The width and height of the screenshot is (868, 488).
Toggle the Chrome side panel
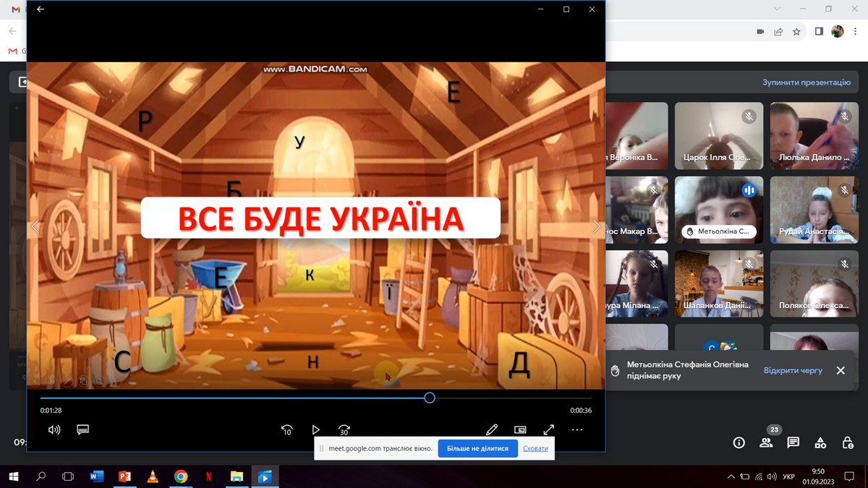(820, 32)
